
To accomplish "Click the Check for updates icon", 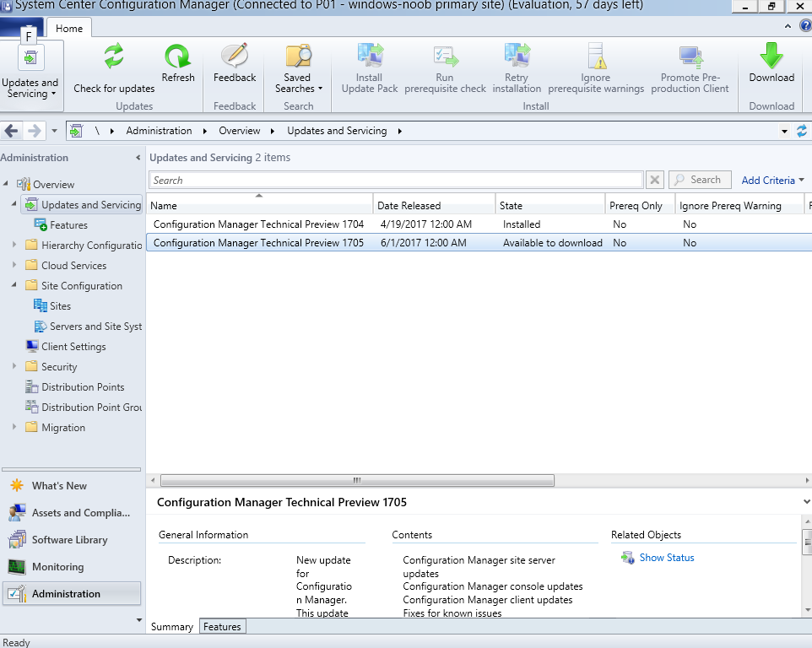I will point(114,56).
